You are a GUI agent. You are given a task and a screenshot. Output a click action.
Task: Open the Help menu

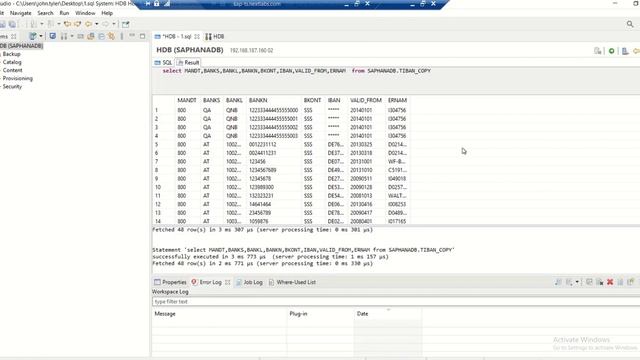coord(107,13)
